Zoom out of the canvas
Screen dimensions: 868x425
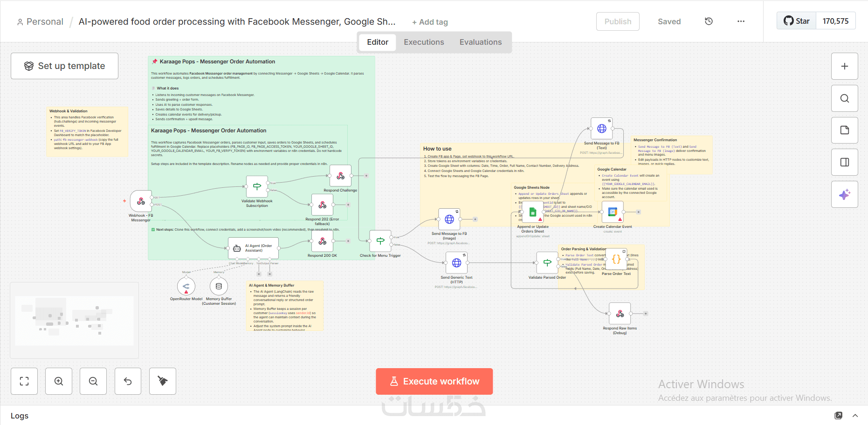pyautogui.click(x=93, y=381)
